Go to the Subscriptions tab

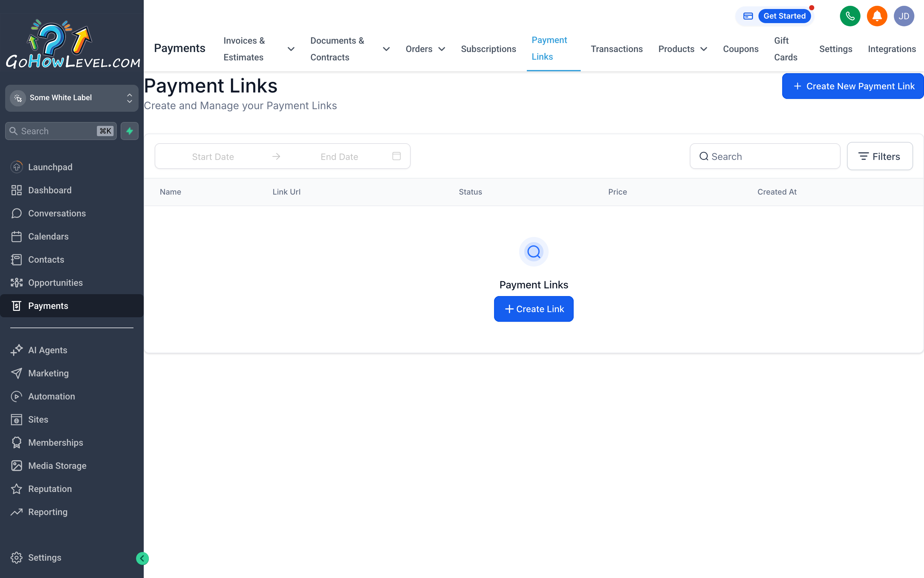[x=488, y=49]
